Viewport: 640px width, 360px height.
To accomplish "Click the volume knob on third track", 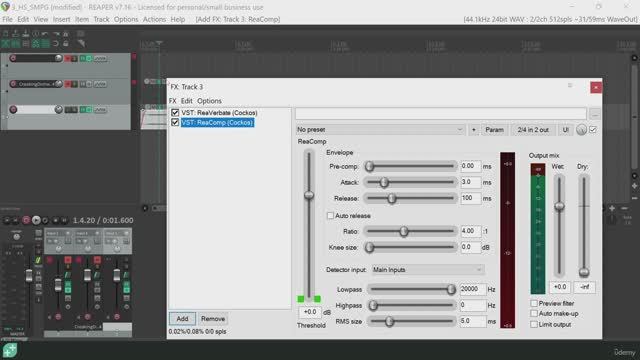I will [x=58, y=109].
